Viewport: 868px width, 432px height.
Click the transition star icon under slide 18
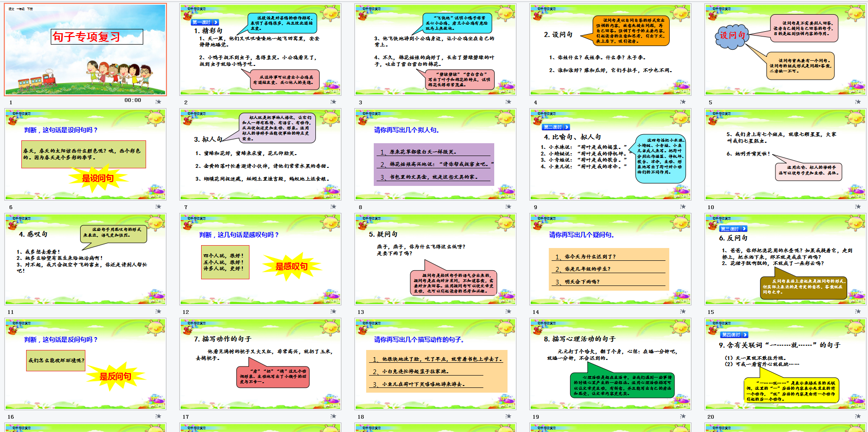coord(508,416)
